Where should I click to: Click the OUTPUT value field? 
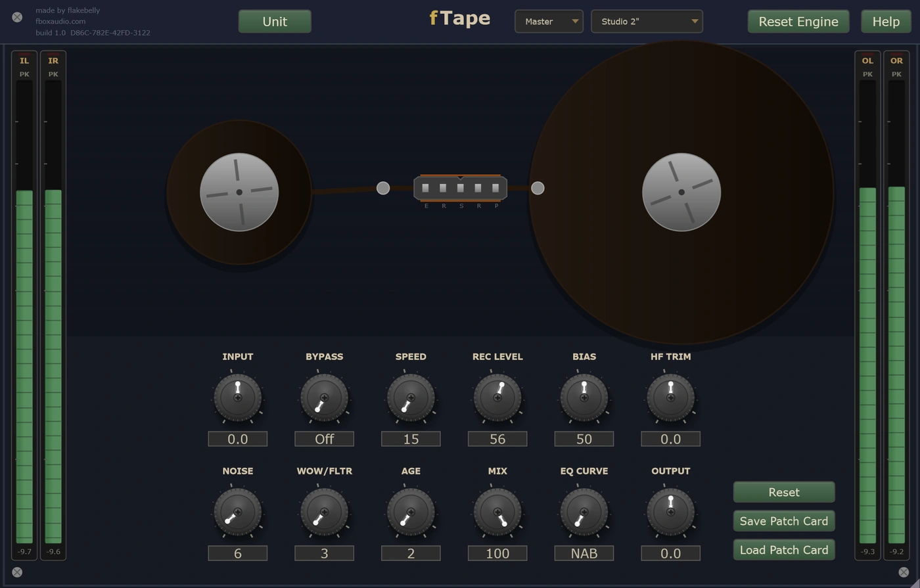[671, 553]
